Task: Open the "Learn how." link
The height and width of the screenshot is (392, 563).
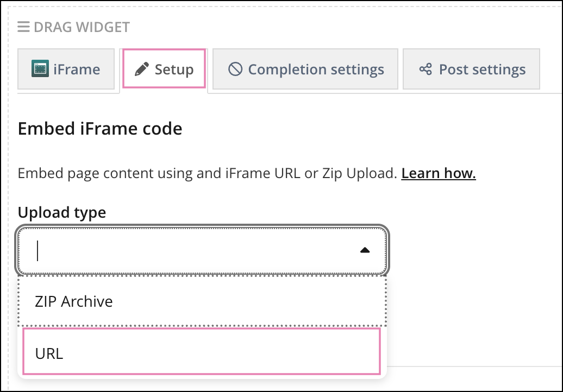Action: point(439,174)
